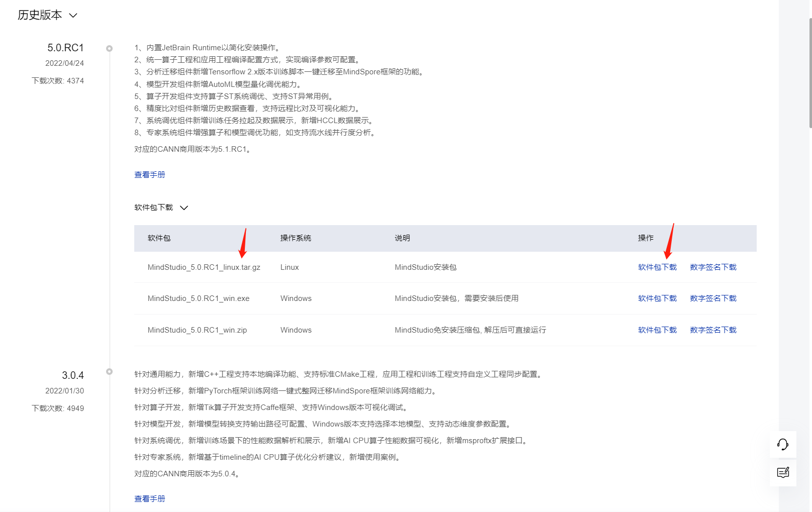Click 3.0.4 note about 标准CMake工程
The height and width of the screenshot is (512, 812).
pos(339,374)
